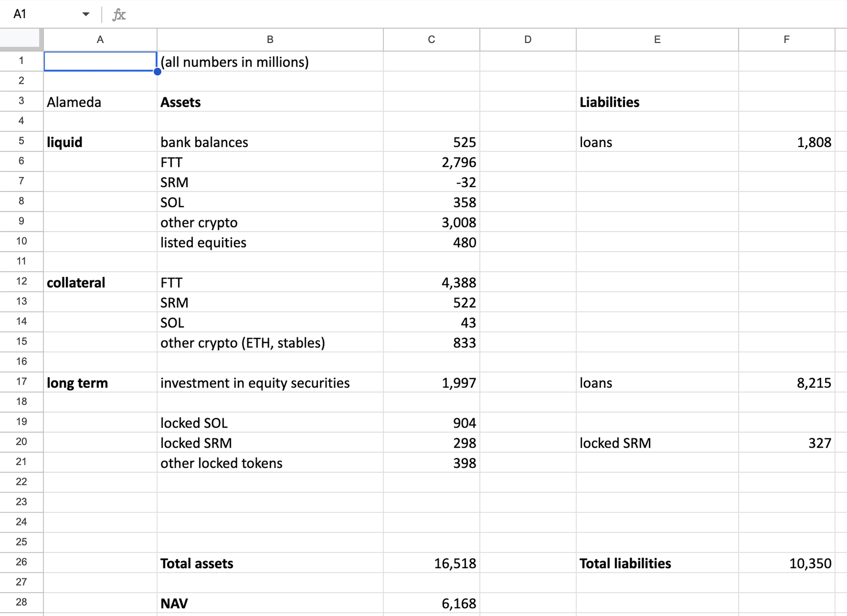Open the Name box dropdown arrow

click(x=85, y=14)
